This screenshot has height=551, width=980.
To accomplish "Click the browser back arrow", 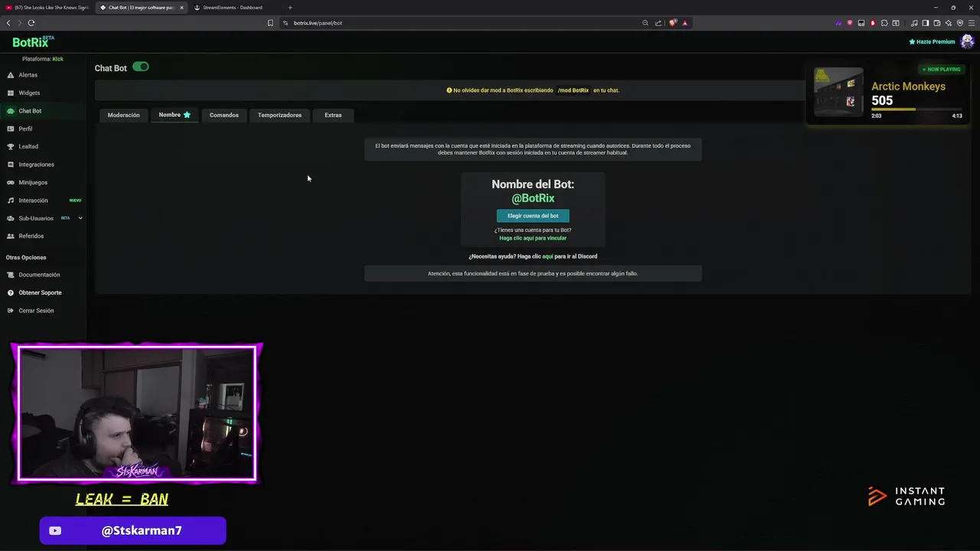I will tap(8, 23).
